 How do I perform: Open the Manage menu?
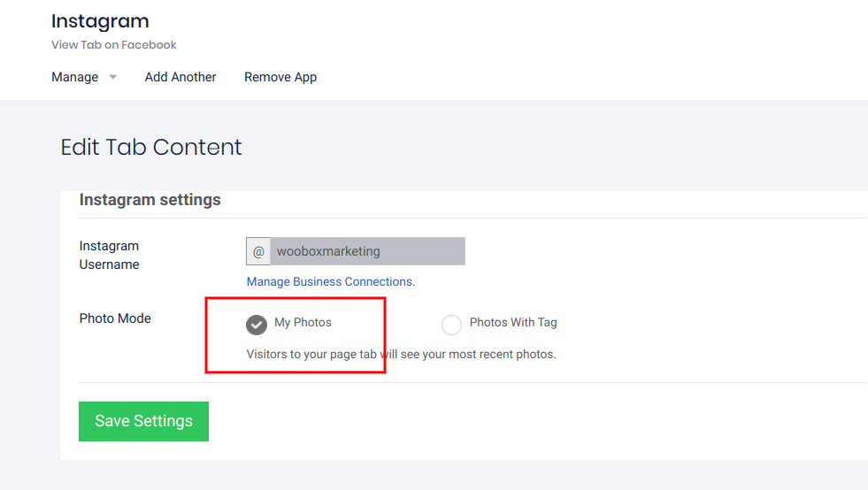pyautogui.click(x=75, y=77)
